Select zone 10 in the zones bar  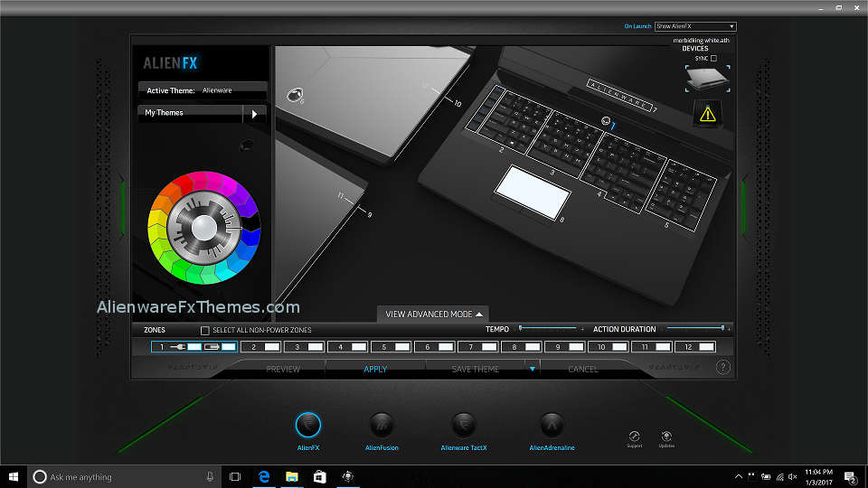tap(609, 347)
